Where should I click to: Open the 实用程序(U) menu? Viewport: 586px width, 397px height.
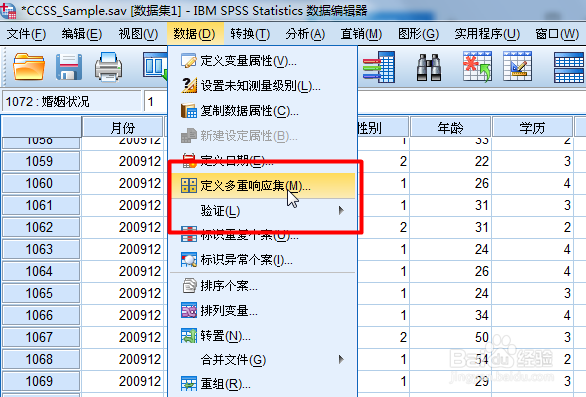(487, 34)
